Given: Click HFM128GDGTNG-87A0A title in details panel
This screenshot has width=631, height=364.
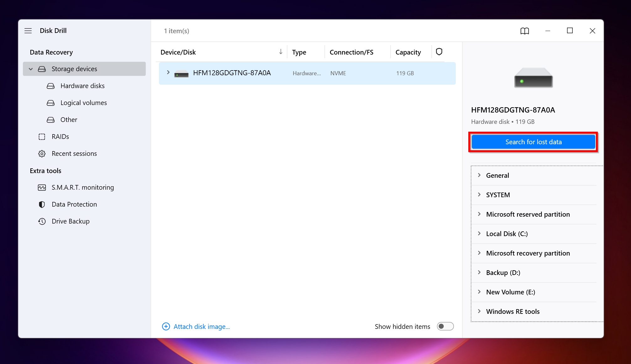Looking at the screenshot, I should [x=513, y=110].
